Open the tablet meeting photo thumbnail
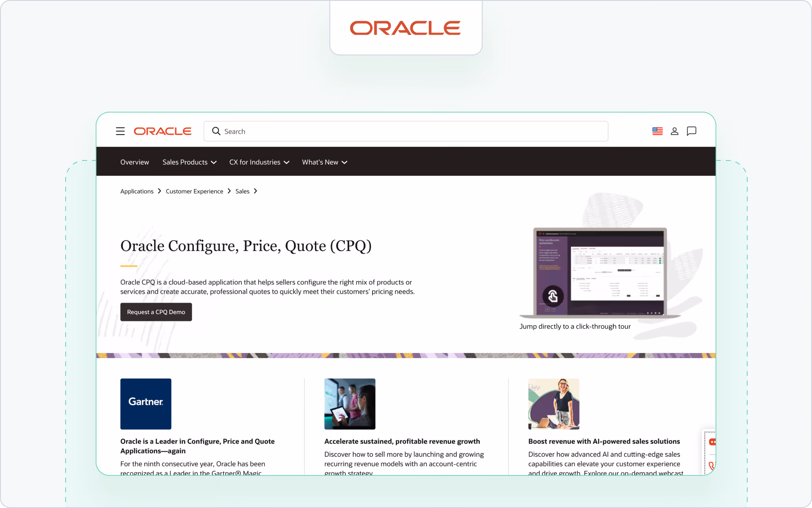This screenshot has height=508, width=812. (x=350, y=404)
